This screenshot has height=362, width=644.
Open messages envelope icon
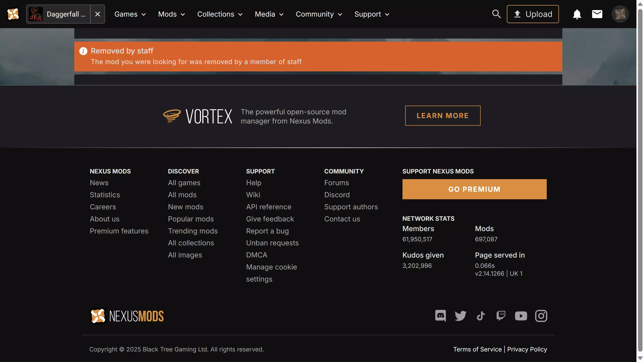coord(597,14)
